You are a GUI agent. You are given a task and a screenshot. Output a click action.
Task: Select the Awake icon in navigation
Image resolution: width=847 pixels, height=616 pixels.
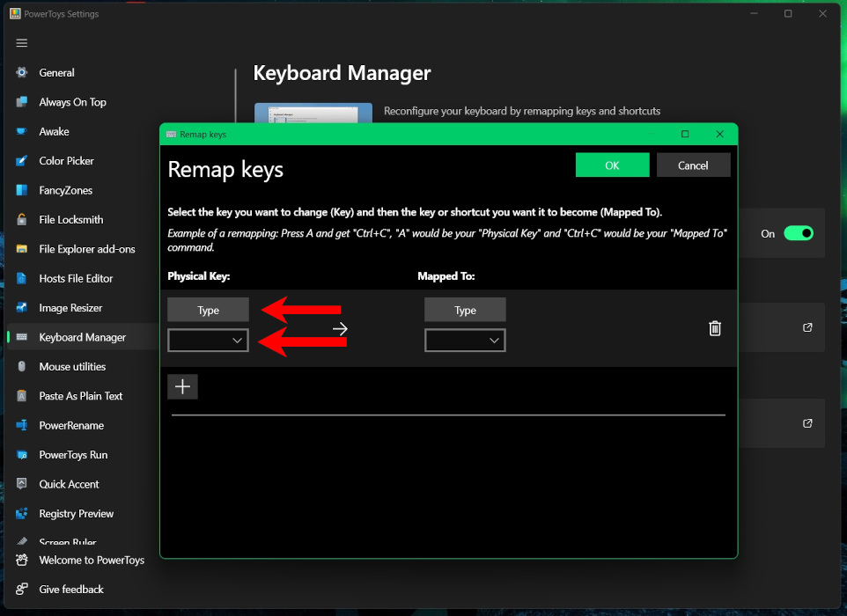coord(20,131)
